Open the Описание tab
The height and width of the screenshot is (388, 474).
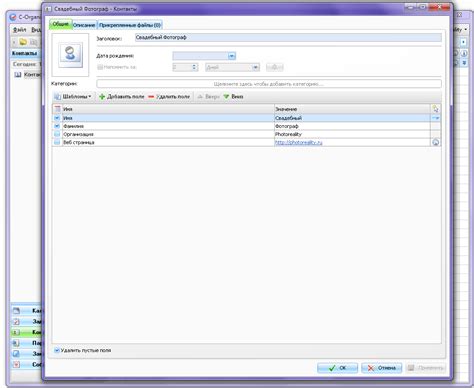[x=84, y=25]
